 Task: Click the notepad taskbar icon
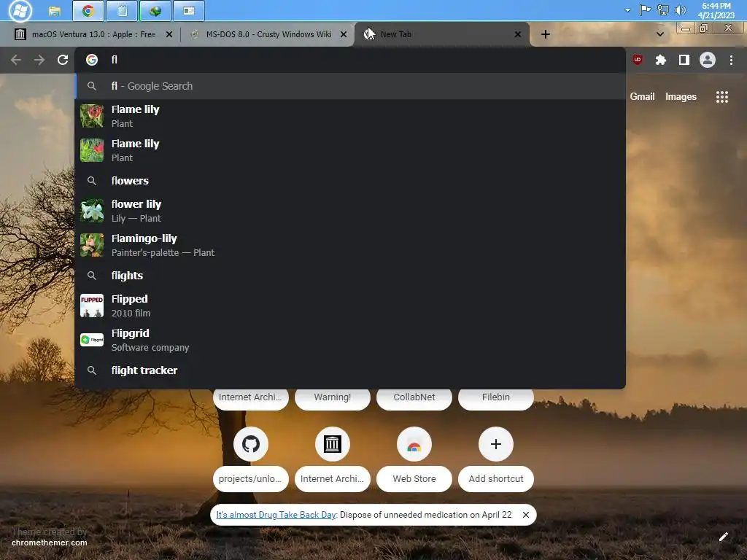(x=122, y=11)
